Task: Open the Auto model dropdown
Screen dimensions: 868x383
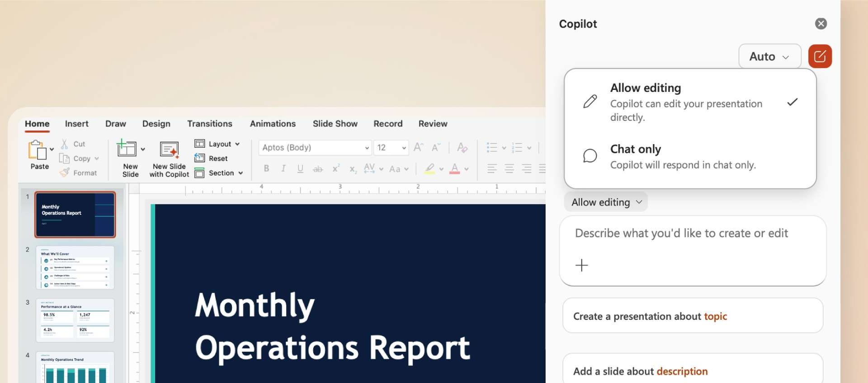Action: pyautogui.click(x=769, y=56)
